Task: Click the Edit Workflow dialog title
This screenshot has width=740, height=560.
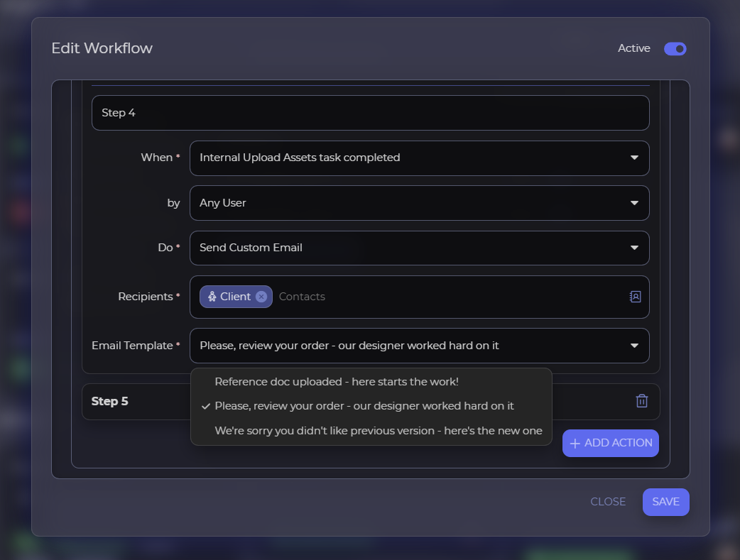Action: 102,48
